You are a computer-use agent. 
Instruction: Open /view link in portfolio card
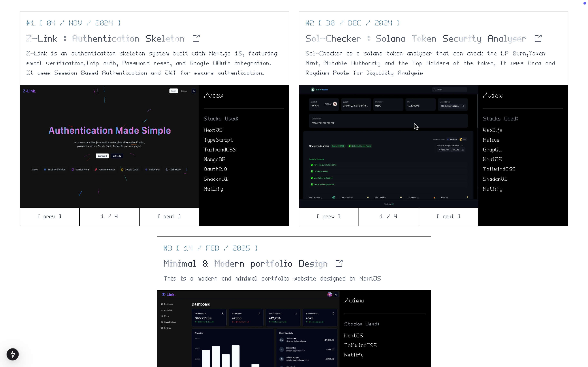pos(354,301)
